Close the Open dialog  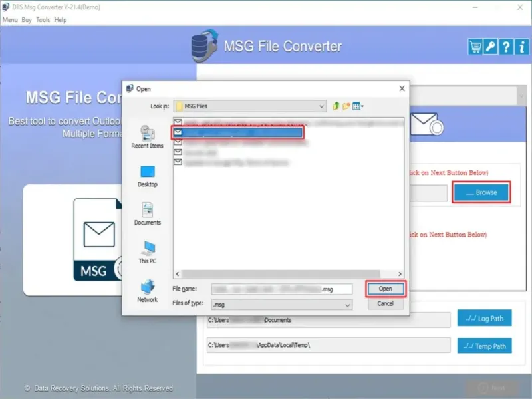[x=402, y=88]
